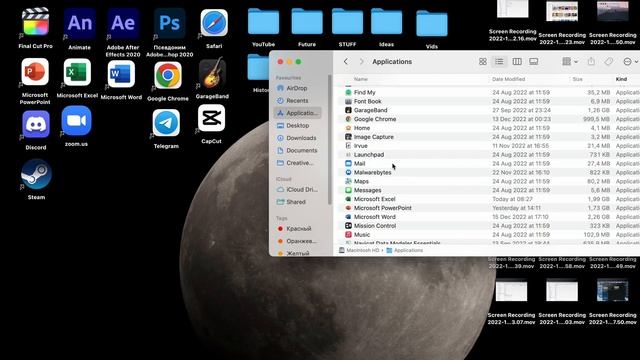The height and width of the screenshot is (360, 640).
Task: Launch Adobe Animate from desktop
Action: tap(80, 23)
